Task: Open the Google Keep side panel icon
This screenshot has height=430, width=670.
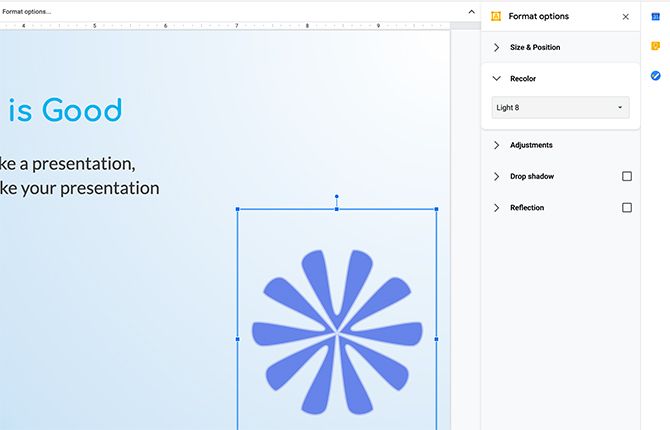Action: click(655, 46)
